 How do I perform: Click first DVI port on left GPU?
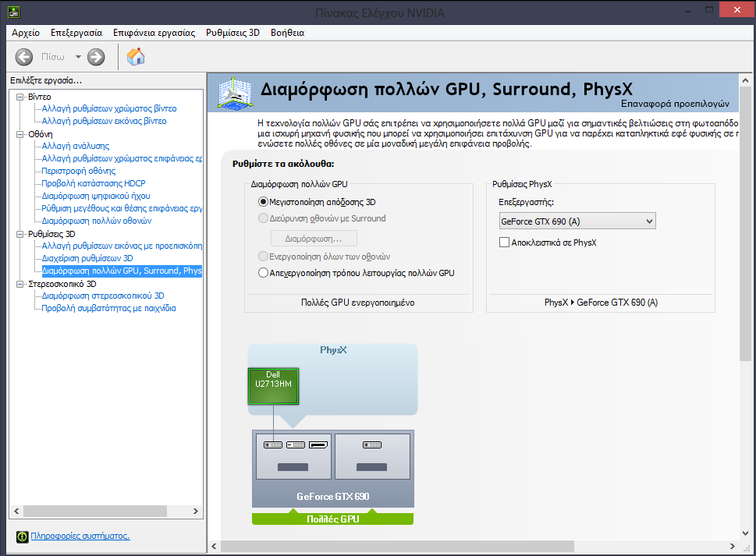[x=273, y=444]
